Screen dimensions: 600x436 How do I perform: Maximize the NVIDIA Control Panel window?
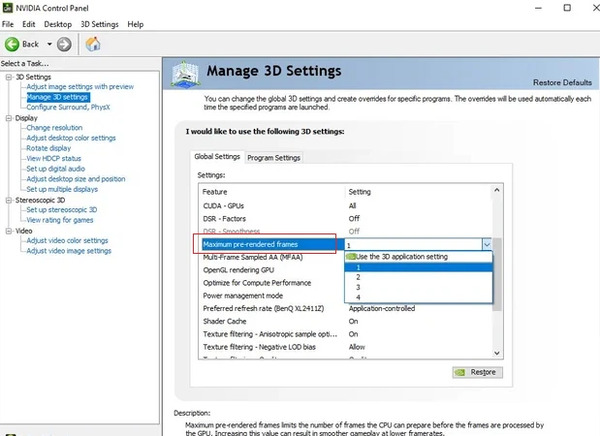[x=567, y=8]
